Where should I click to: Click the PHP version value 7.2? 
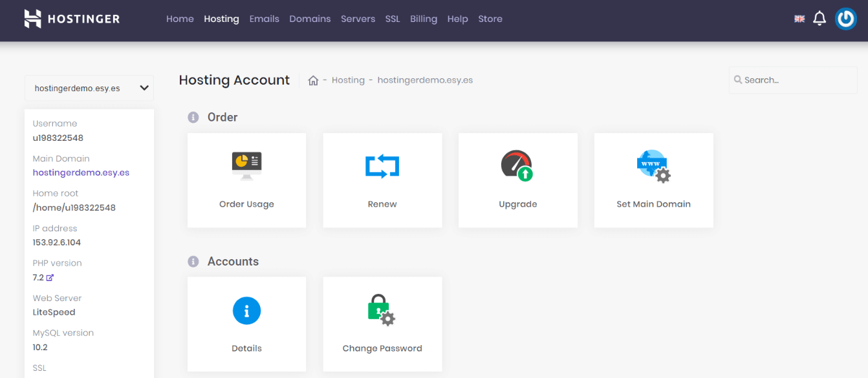point(38,278)
